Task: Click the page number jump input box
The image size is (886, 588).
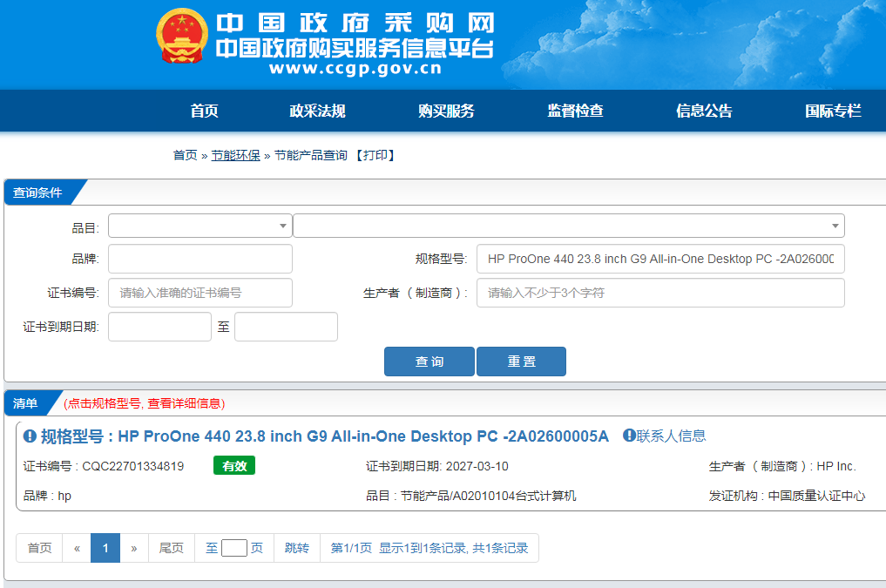Action: pos(234,548)
